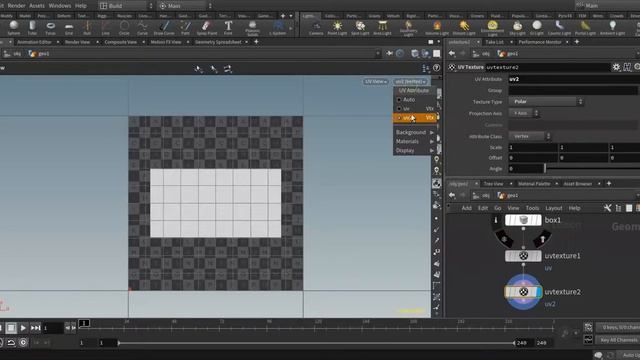640x360 pixels.
Task: Click the timeline range slider bar
Action: [316, 343]
